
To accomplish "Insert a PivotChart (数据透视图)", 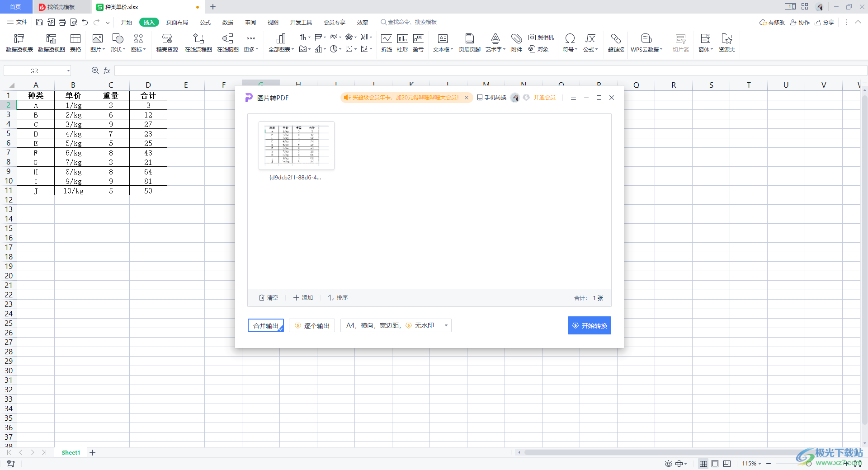I will 52,43.
